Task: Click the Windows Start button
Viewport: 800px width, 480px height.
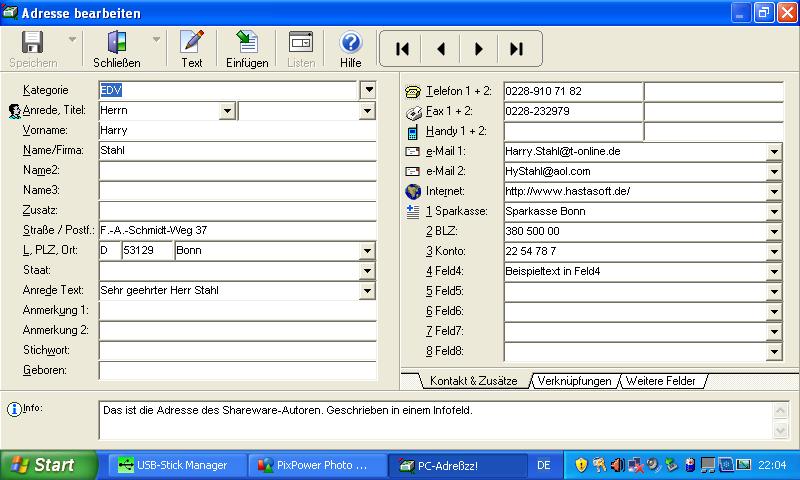Action: click(x=42, y=465)
